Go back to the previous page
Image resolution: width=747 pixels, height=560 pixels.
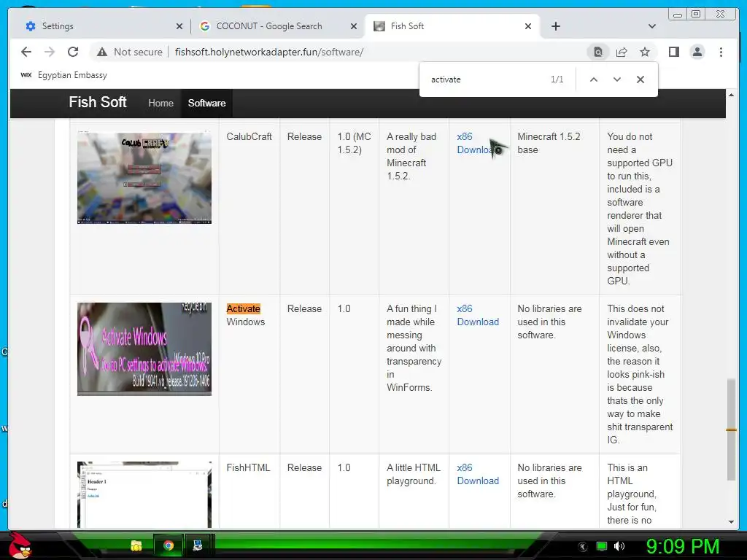26,52
